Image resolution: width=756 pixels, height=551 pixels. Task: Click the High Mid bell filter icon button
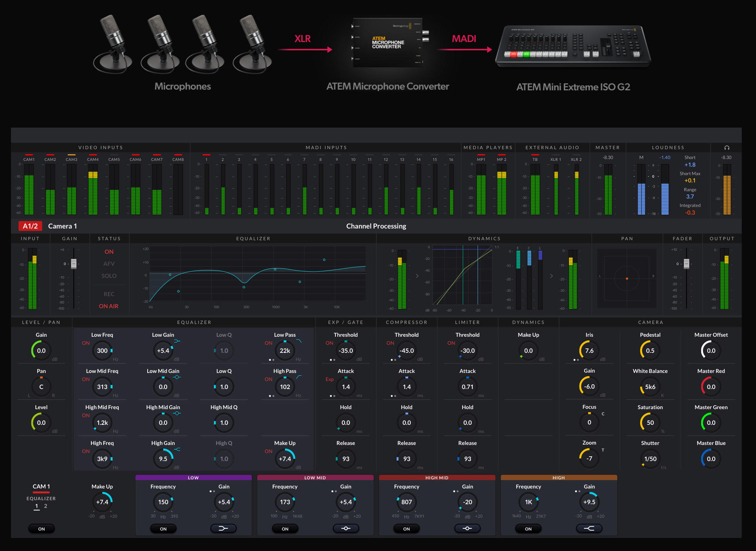coord(467,528)
